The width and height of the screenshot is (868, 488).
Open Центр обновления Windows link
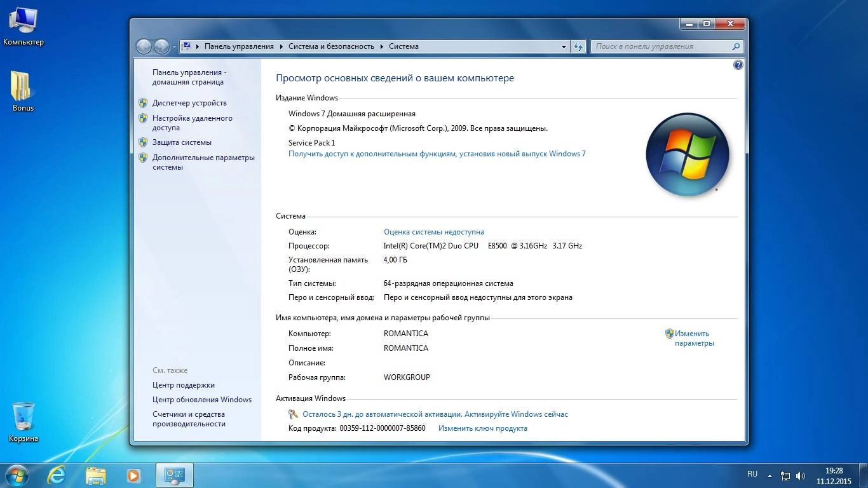pos(202,400)
